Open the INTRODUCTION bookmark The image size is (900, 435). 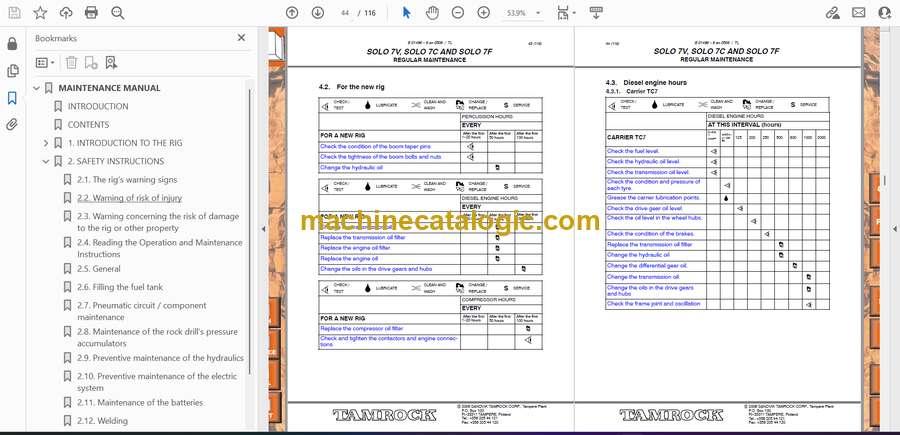(98, 106)
